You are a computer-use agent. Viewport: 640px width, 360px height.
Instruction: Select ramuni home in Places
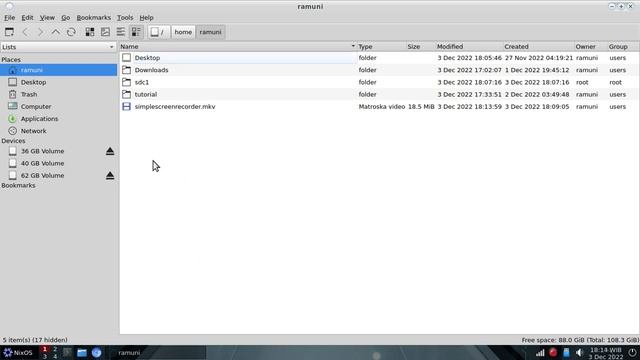[x=58, y=70]
